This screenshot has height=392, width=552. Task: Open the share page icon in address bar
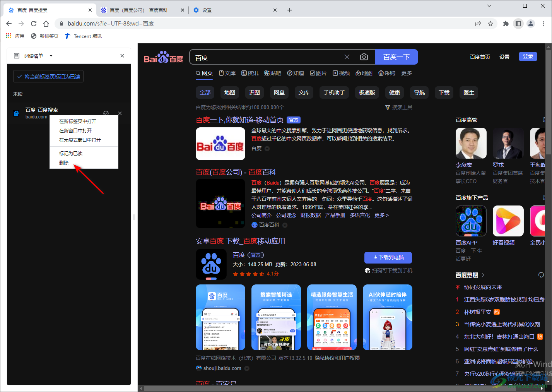tap(478, 24)
